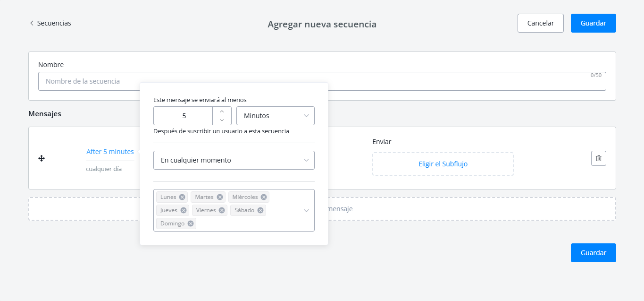This screenshot has width=644, height=301.
Task: Expand the days selection dropdown
Action: [x=306, y=210]
